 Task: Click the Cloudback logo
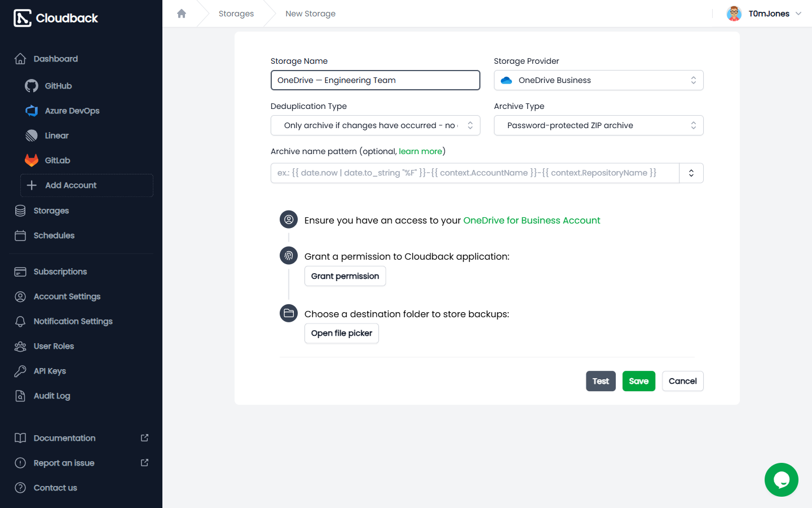point(55,18)
